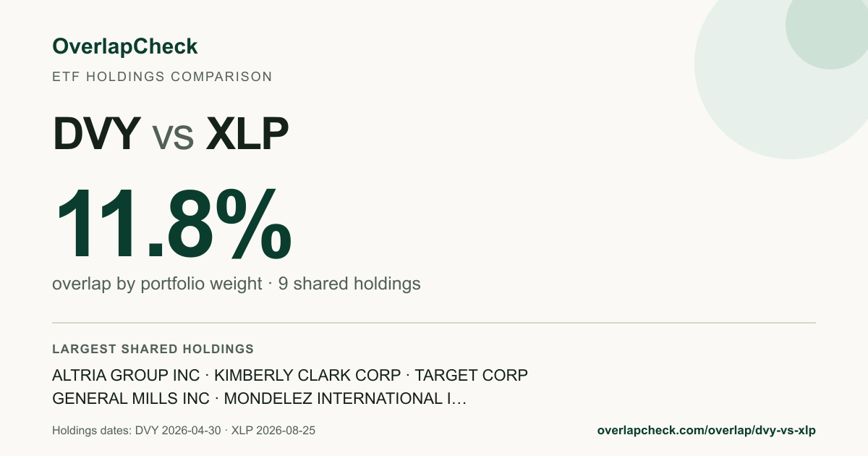The width and height of the screenshot is (868, 456).
Task: Select the DVY ticker in heading
Action: click(96, 133)
